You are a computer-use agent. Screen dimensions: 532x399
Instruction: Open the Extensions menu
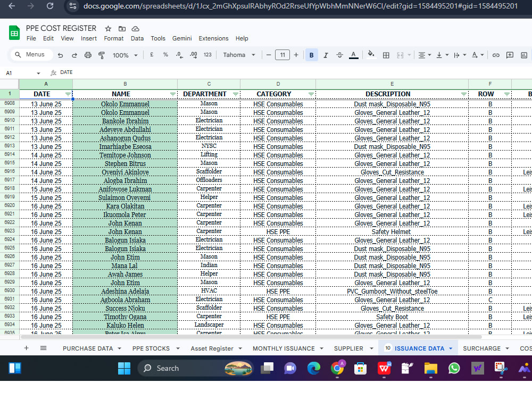pos(213,38)
